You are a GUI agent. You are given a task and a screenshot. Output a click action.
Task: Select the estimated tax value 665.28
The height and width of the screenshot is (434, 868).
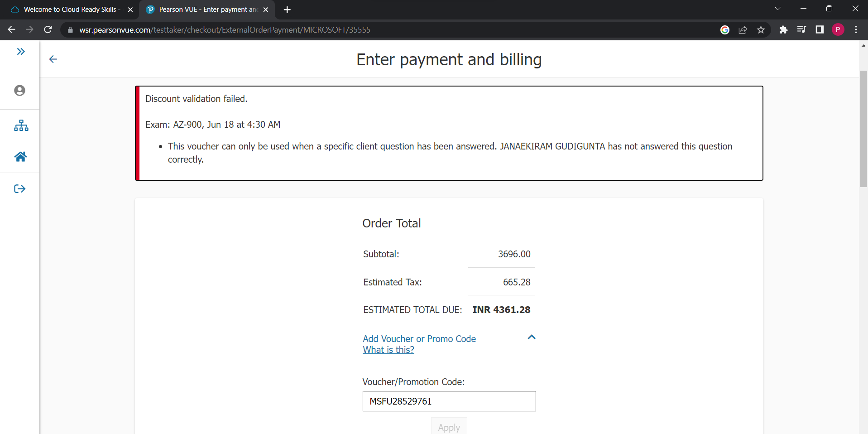(x=517, y=282)
